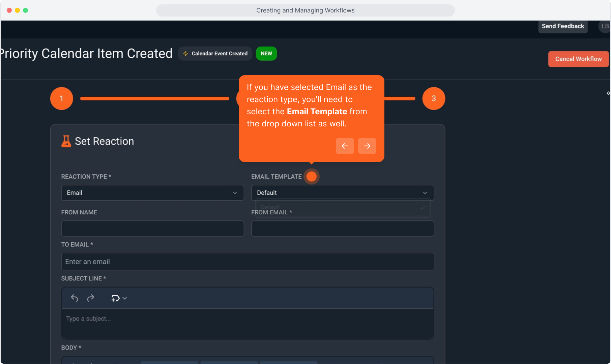Viewport: 611px width, 364px height.
Task: Open the insert-variable dropdown in subject toolbar
Action: [119, 298]
